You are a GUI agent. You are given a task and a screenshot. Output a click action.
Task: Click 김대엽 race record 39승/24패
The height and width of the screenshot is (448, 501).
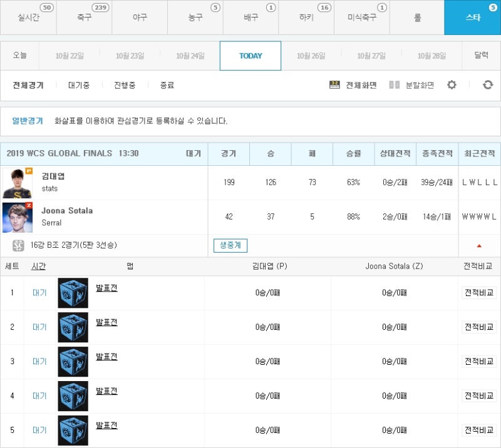[436, 182]
